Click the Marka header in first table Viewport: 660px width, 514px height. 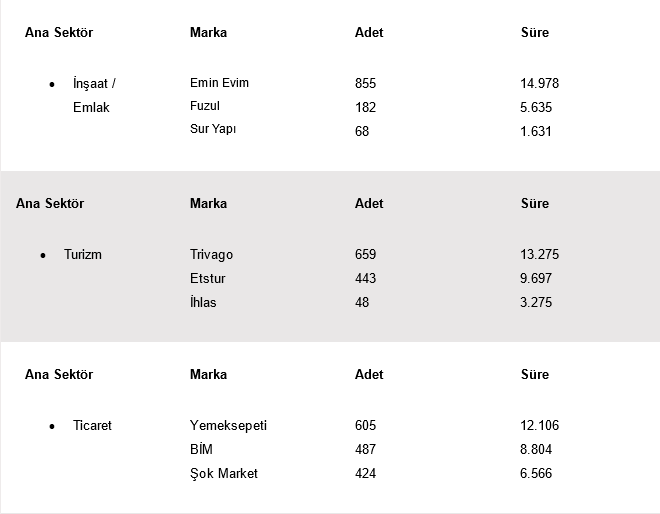click(x=208, y=32)
